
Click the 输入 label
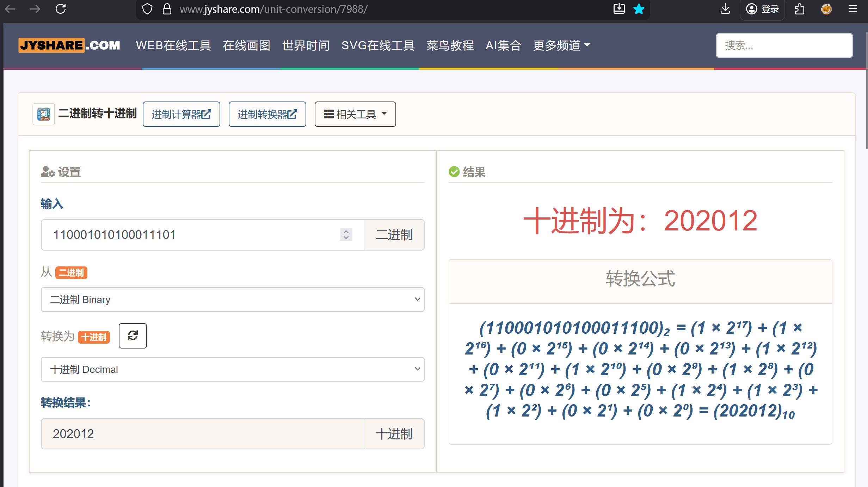coord(52,204)
